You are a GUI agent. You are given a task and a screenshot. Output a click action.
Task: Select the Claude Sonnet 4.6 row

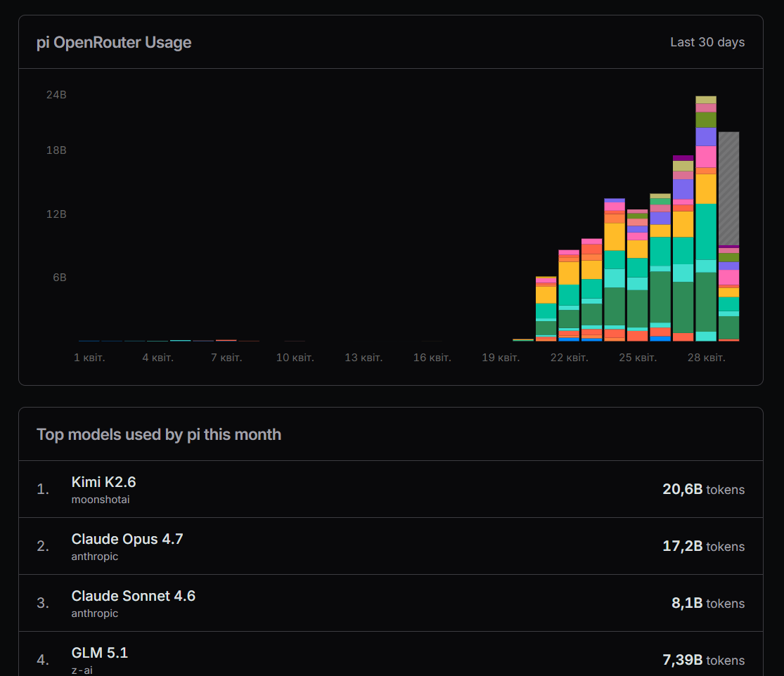pyautogui.click(x=133, y=596)
